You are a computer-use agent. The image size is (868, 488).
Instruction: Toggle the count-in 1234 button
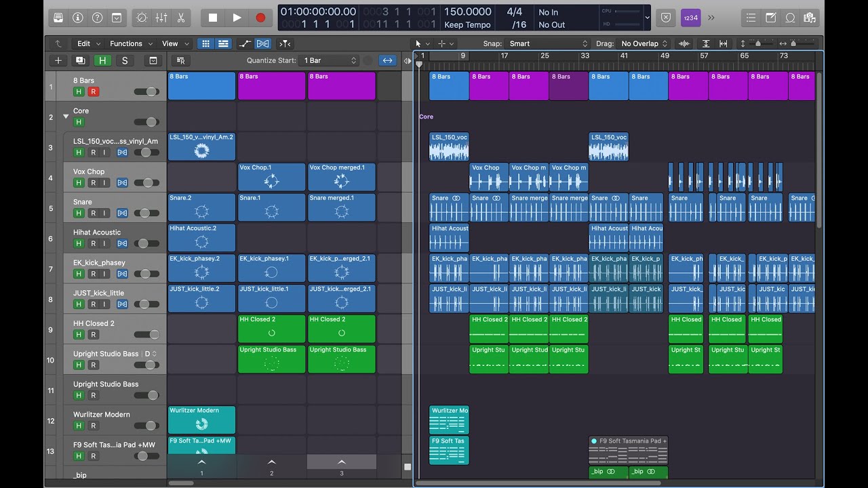pos(691,18)
